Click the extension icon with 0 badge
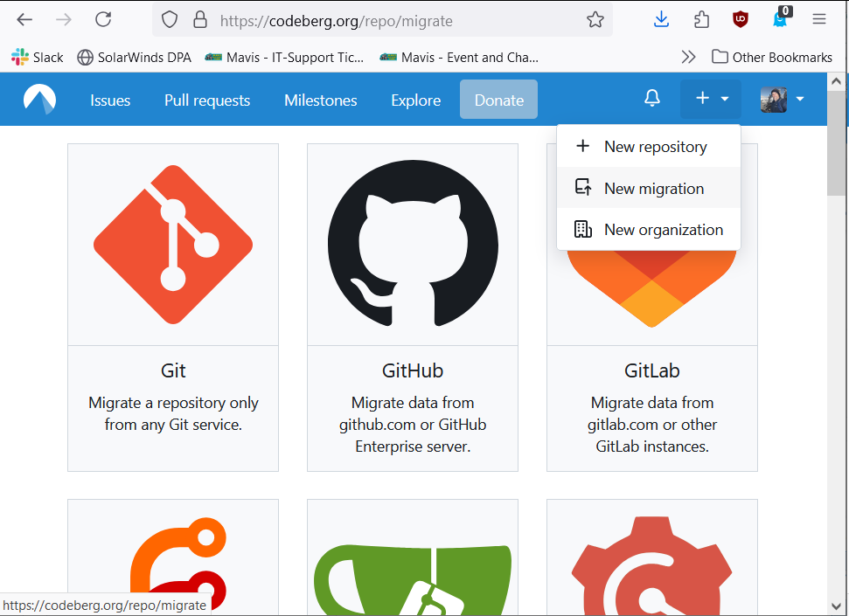This screenshot has height=616, width=849. [x=781, y=17]
